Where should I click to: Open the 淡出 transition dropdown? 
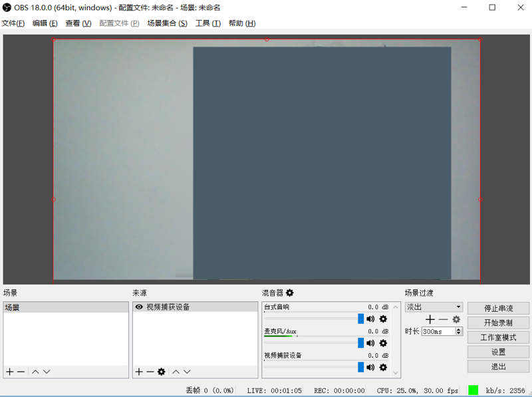tap(434, 307)
